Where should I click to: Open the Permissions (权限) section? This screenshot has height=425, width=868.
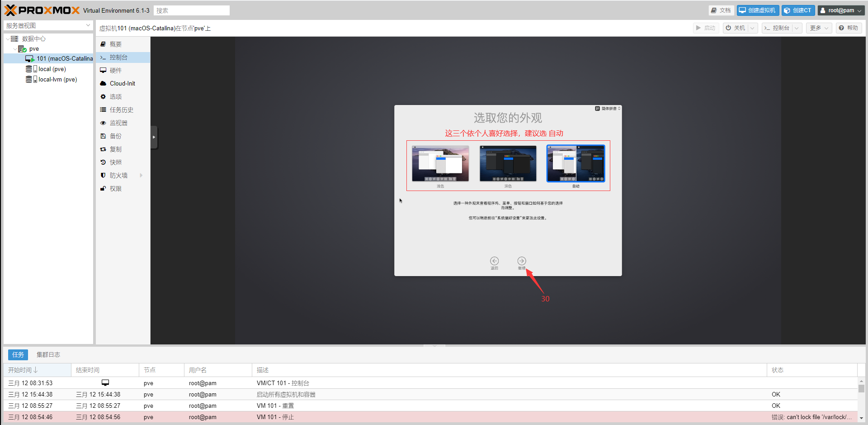(x=116, y=189)
